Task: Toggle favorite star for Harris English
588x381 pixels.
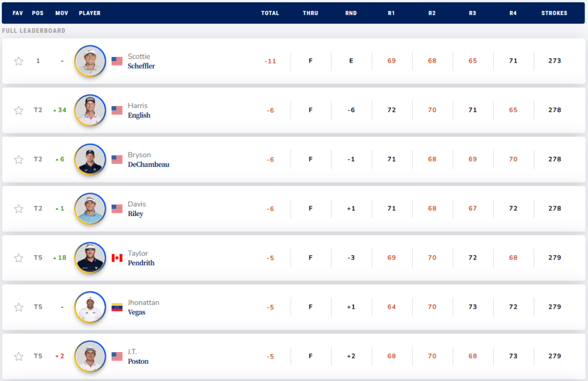Action: tap(18, 110)
